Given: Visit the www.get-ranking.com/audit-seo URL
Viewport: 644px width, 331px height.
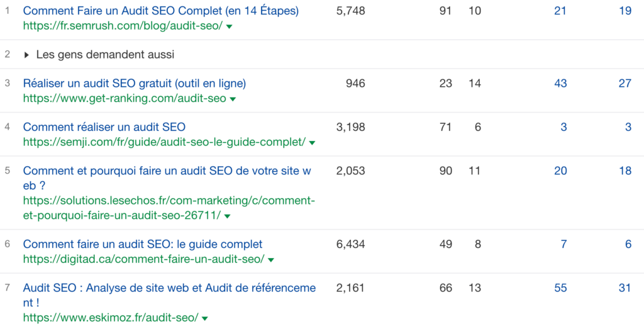Looking at the screenshot, I should (x=125, y=99).
